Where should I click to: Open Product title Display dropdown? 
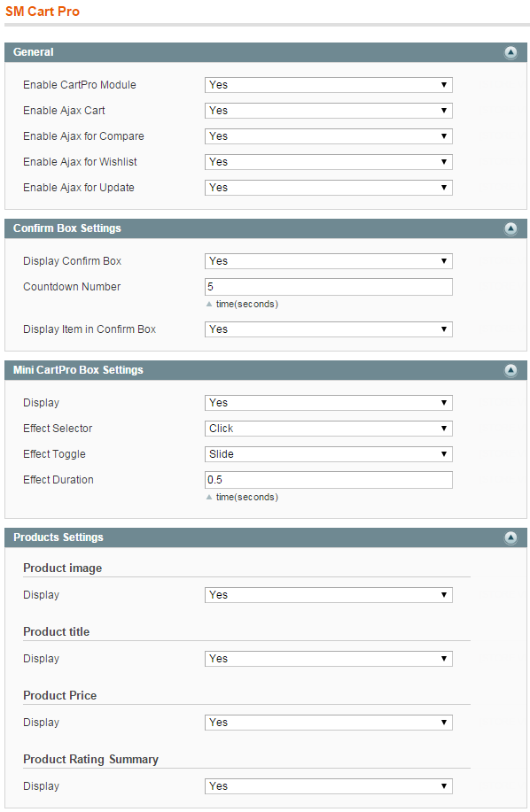[329, 659]
